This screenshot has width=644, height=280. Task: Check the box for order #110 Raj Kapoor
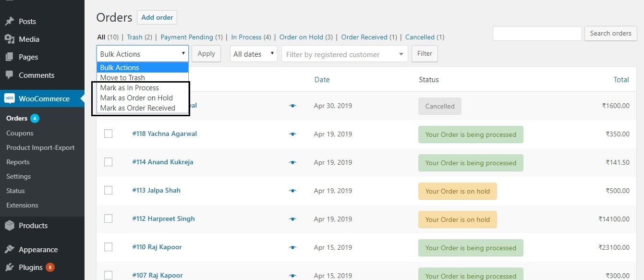tap(108, 247)
